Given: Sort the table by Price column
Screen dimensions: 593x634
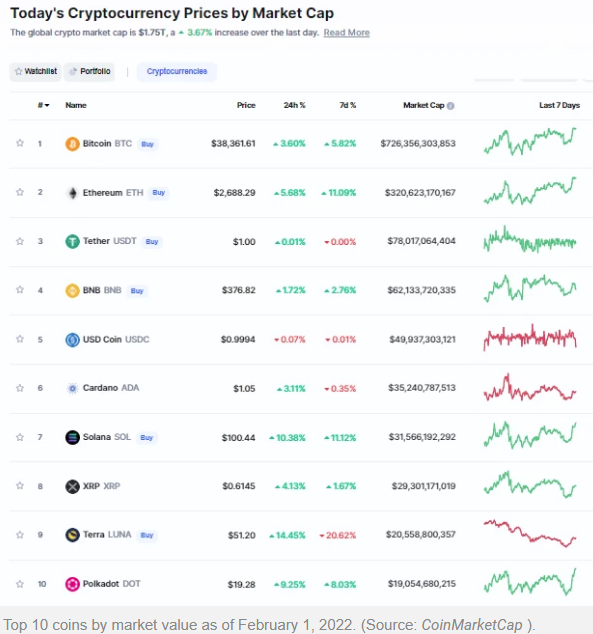Looking at the screenshot, I should 246,105.
